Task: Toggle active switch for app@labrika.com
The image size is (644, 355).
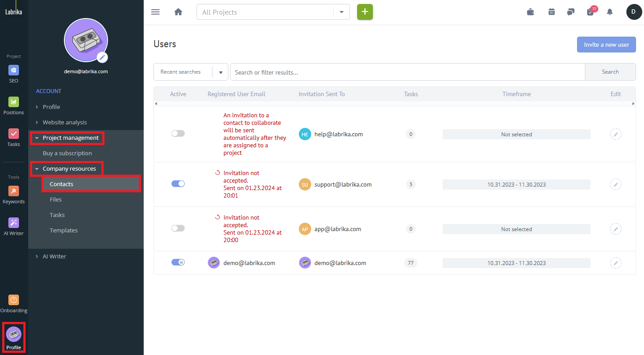Action: click(178, 228)
